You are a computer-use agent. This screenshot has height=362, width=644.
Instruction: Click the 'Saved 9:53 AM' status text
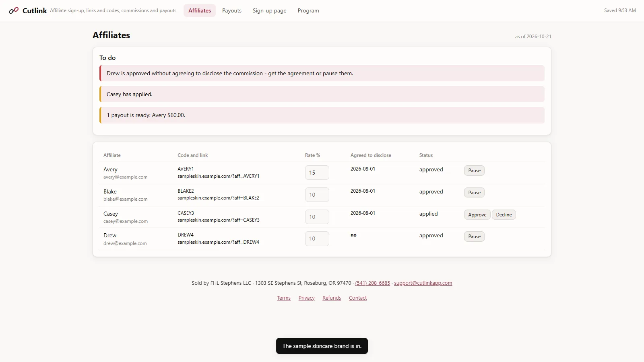point(620,10)
